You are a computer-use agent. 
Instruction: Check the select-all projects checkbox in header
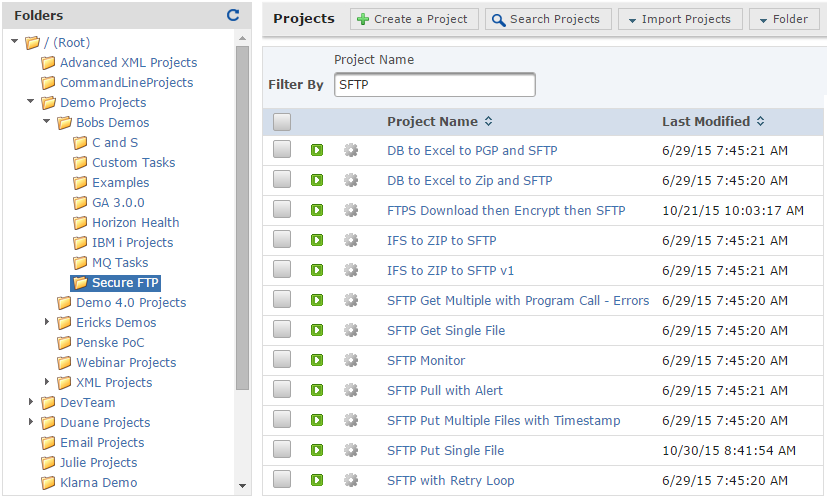282,122
